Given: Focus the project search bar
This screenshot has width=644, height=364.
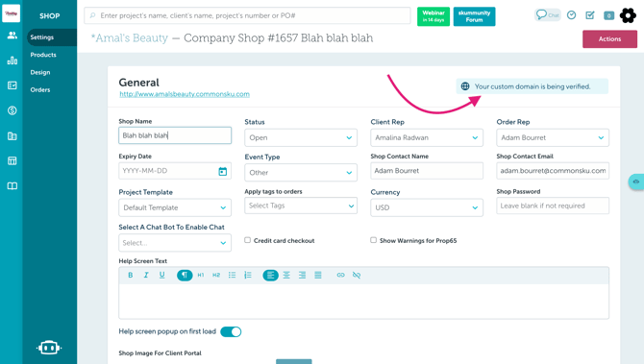Looking at the screenshot, I should point(247,15).
